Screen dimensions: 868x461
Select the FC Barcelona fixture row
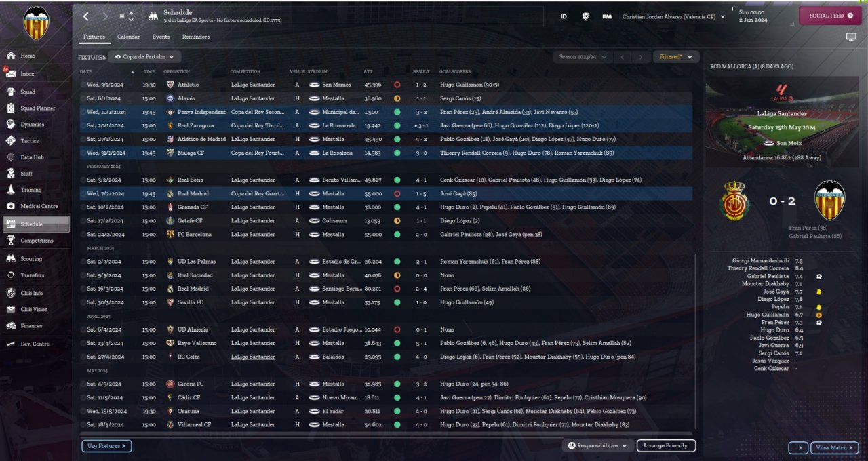(x=386, y=235)
